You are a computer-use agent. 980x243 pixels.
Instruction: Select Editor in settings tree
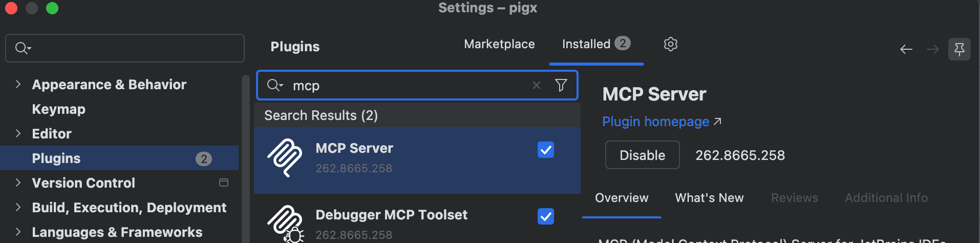pyautogui.click(x=52, y=134)
